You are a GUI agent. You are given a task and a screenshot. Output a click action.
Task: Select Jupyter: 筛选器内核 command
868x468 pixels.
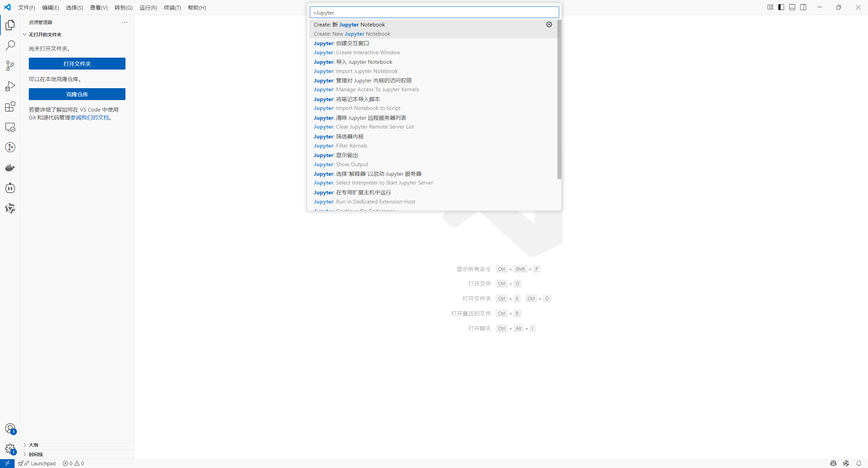[x=433, y=141]
